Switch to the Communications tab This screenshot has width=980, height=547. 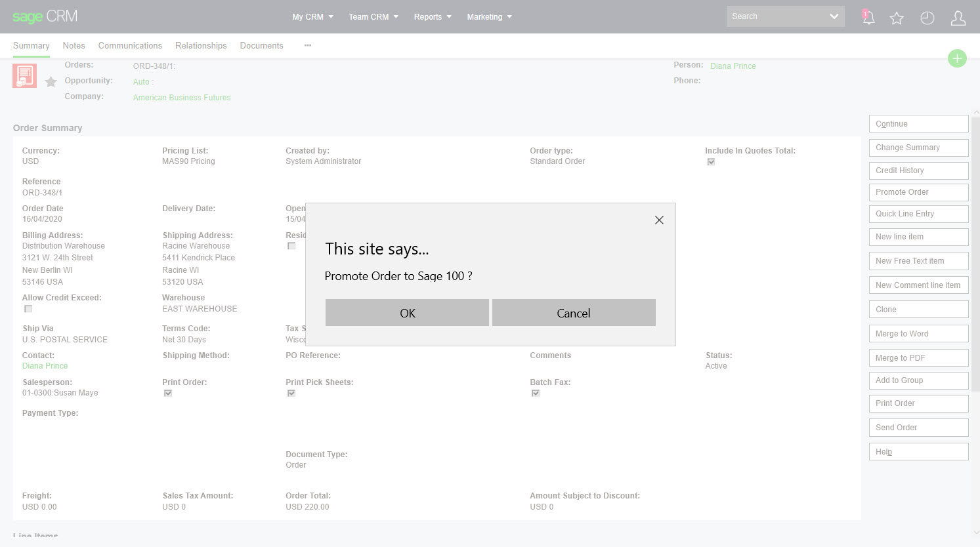(130, 45)
